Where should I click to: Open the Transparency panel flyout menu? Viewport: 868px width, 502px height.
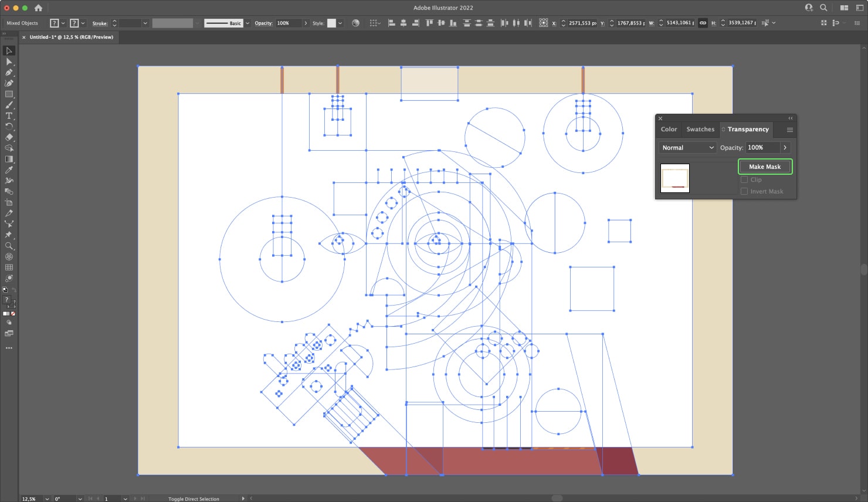point(789,130)
